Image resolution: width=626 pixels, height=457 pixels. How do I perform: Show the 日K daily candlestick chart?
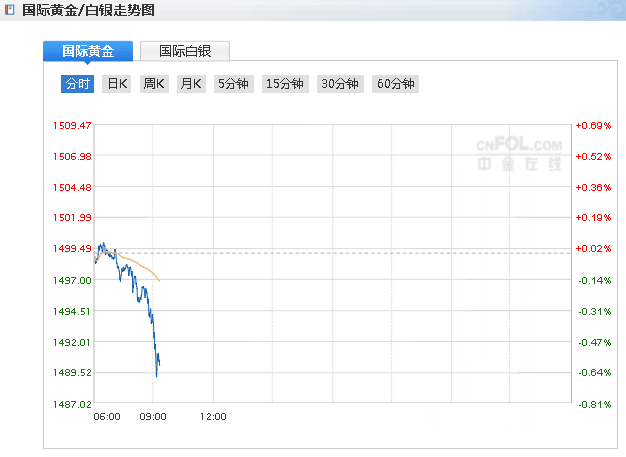tap(116, 84)
